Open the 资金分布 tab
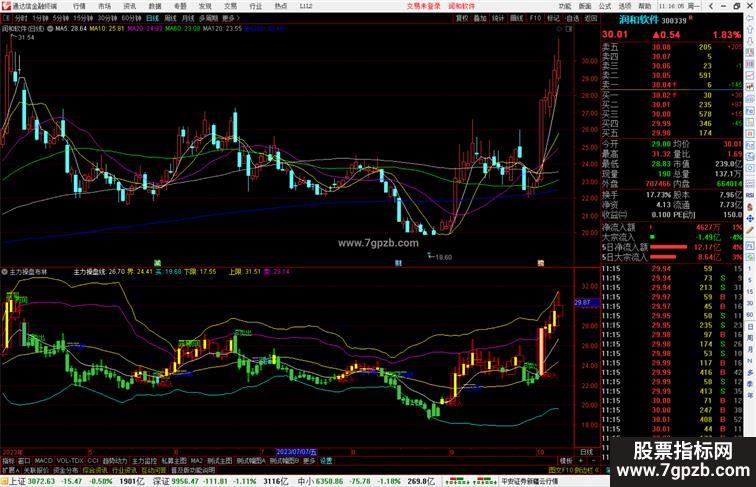The image size is (756, 487). (66, 470)
